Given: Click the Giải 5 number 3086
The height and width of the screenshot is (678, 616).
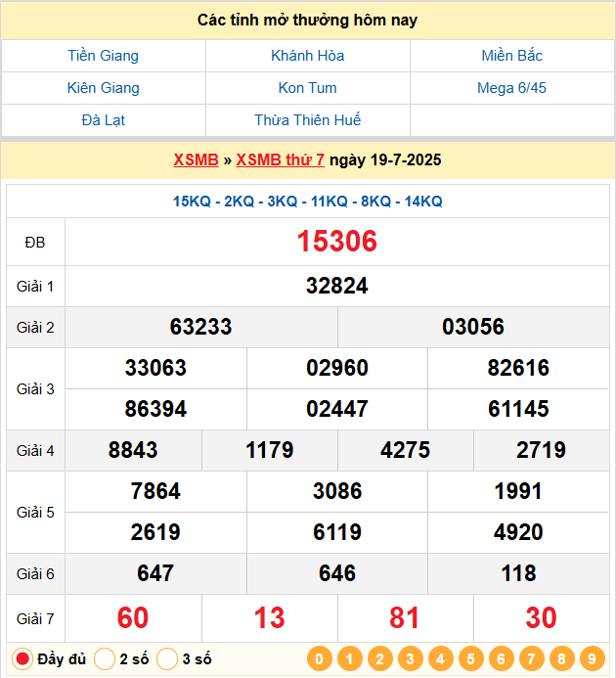Looking at the screenshot, I should (x=336, y=491).
